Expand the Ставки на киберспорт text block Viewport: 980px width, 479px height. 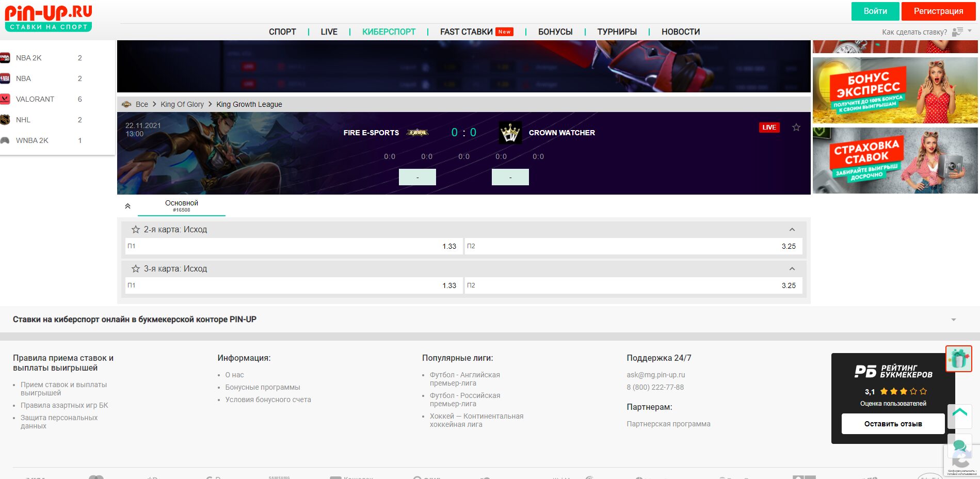click(x=954, y=320)
